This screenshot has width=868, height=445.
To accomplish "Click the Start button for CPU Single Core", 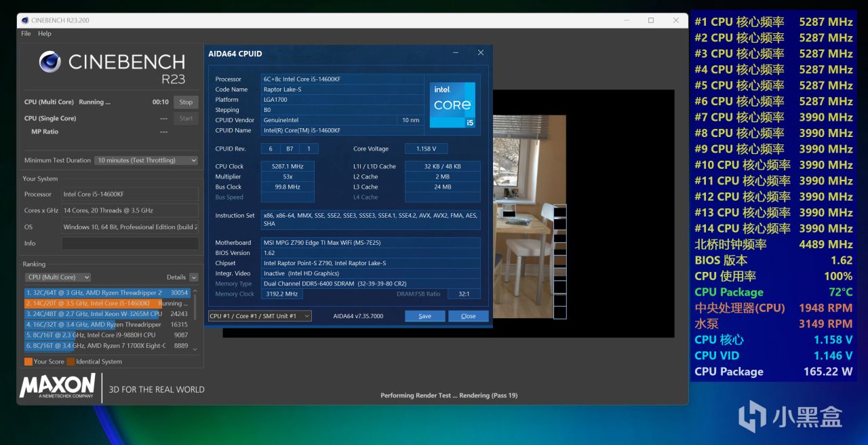I will click(186, 118).
